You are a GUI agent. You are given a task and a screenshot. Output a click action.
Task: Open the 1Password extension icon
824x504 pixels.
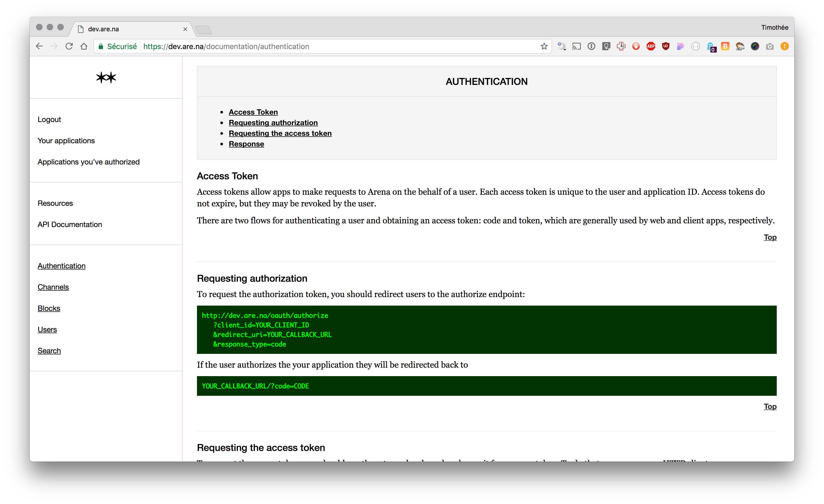tap(591, 46)
